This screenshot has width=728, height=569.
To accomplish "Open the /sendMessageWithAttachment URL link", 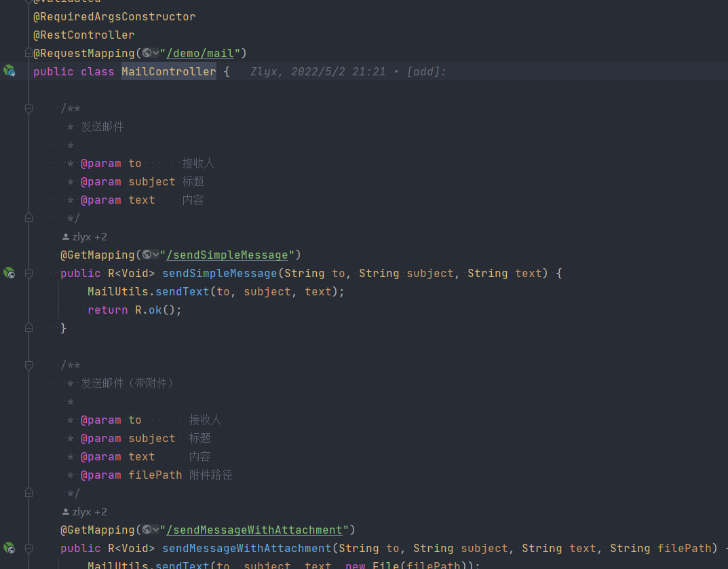I will pyautogui.click(x=254, y=530).
